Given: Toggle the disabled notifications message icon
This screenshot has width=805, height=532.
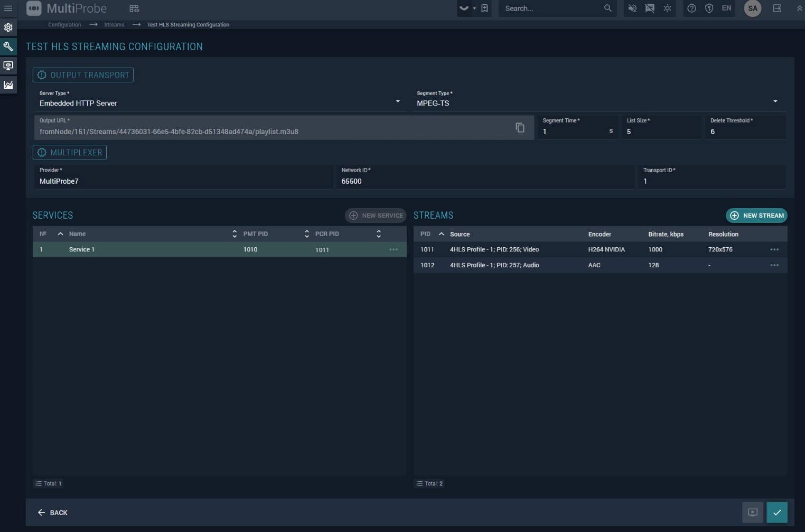Looking at the screenshot, I should click(650, 8).
